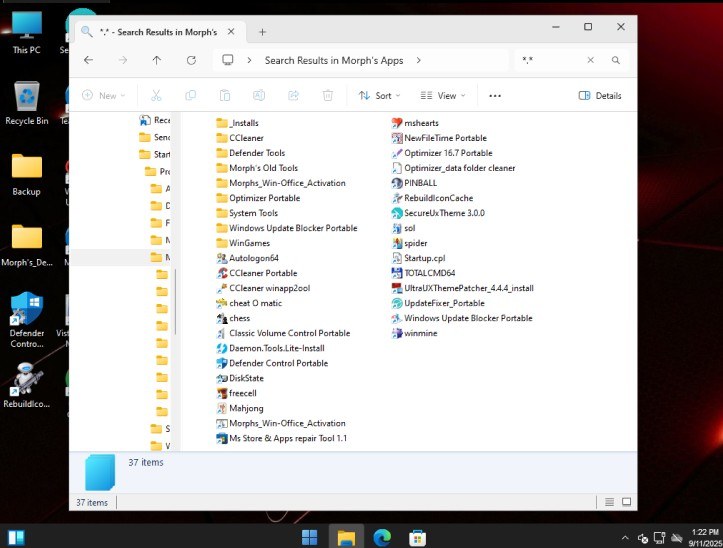The image size is (723, 548).
Task: Select the RebuildIconCache file
Action: (432, 198)
